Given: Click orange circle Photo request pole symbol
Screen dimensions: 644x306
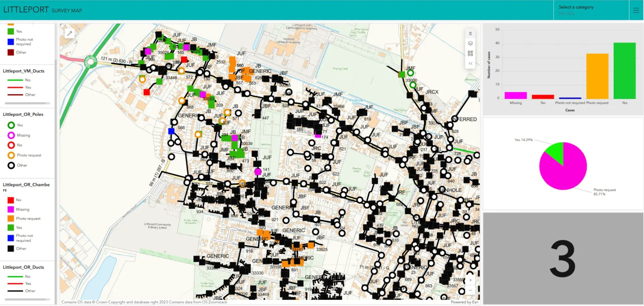Looking at the screenshot, I should click(11, 155).
